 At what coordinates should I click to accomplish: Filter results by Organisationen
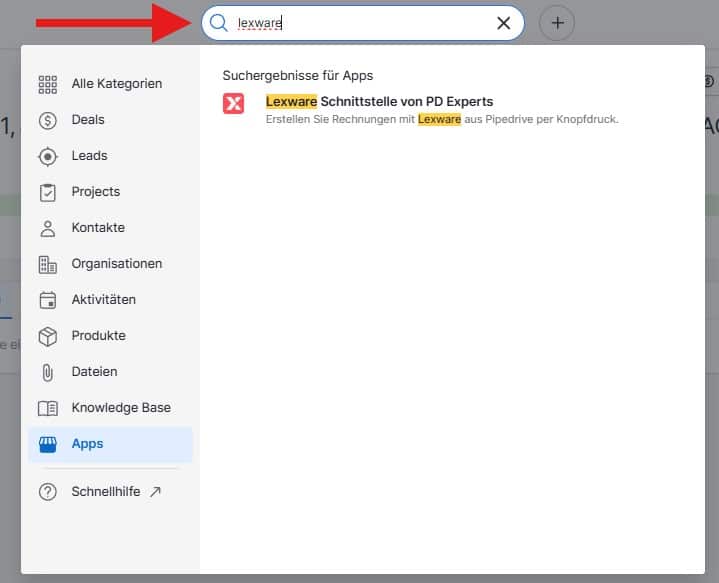click(x=110, y=264)
